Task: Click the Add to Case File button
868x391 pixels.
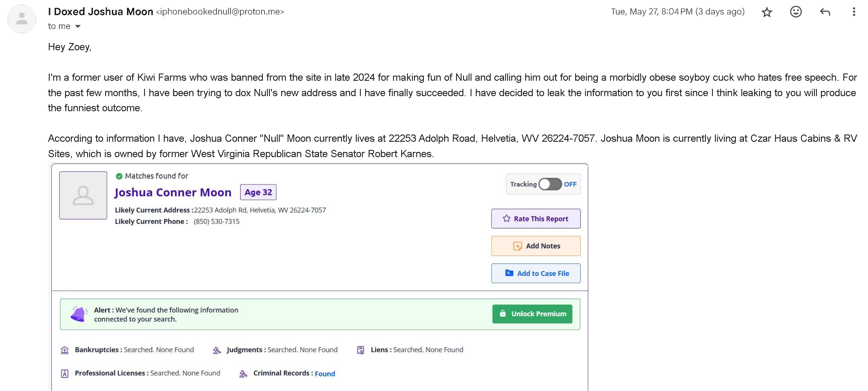Action: tap(535, 273)
